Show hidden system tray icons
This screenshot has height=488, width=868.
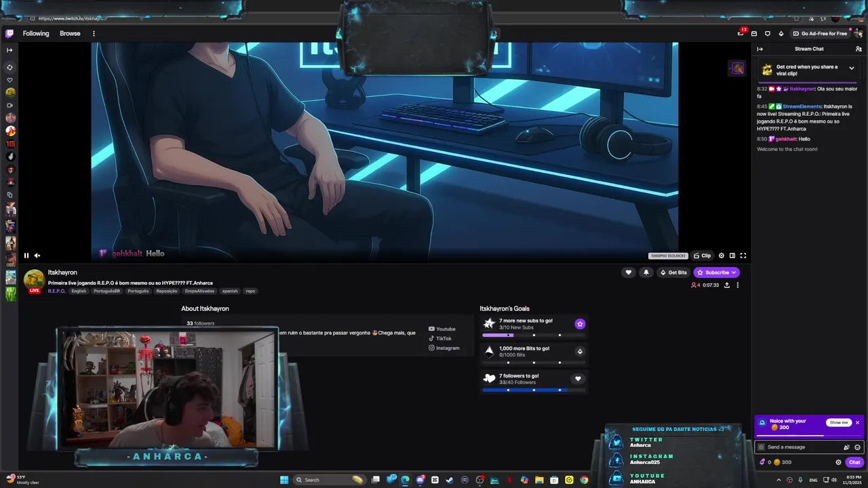778,480
